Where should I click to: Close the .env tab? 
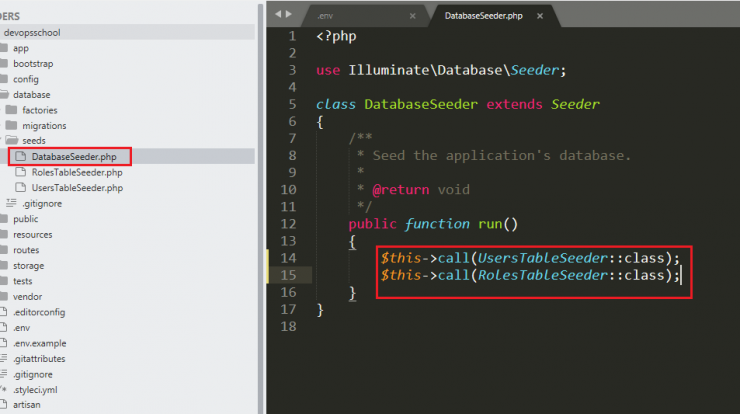(412, 16)
